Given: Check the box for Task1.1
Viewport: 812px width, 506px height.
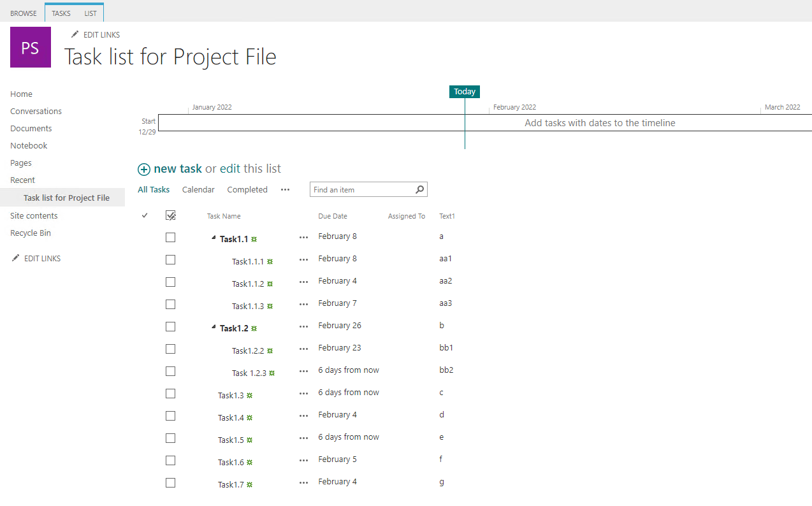Looking at the screenshot, I should point(170,237).
